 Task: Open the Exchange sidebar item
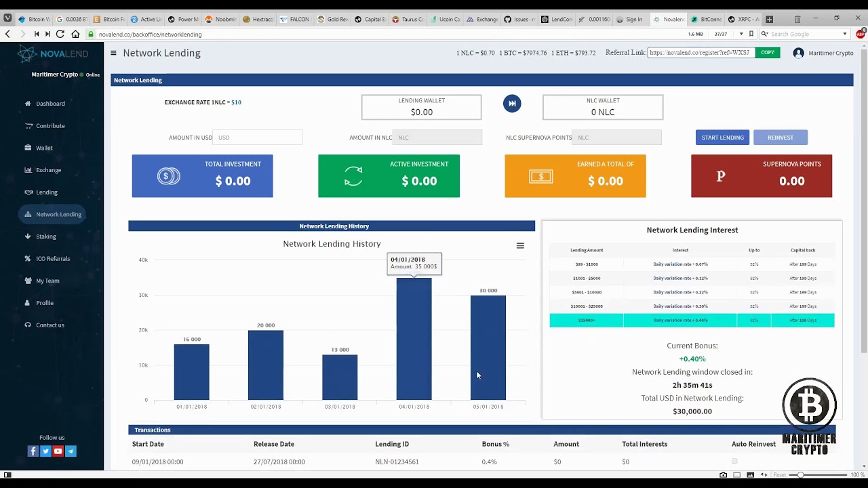coord(43,170)
